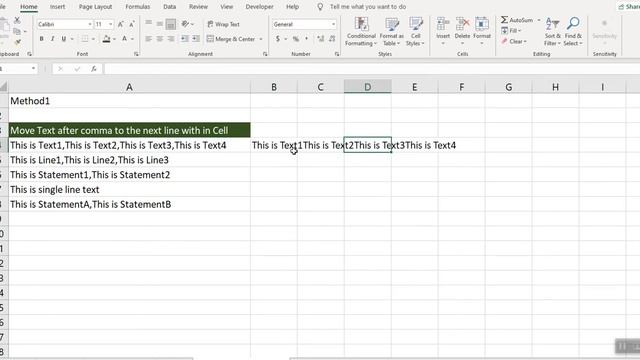This screenshot has width=640, height=360.
Task: Open the Clear menu
Action: 514,41
